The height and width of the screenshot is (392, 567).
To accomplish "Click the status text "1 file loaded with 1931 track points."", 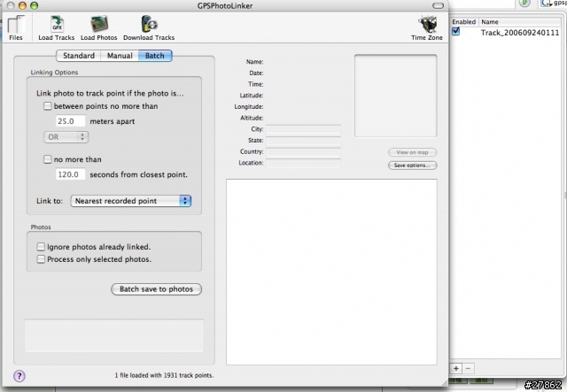I will point(164,375).
